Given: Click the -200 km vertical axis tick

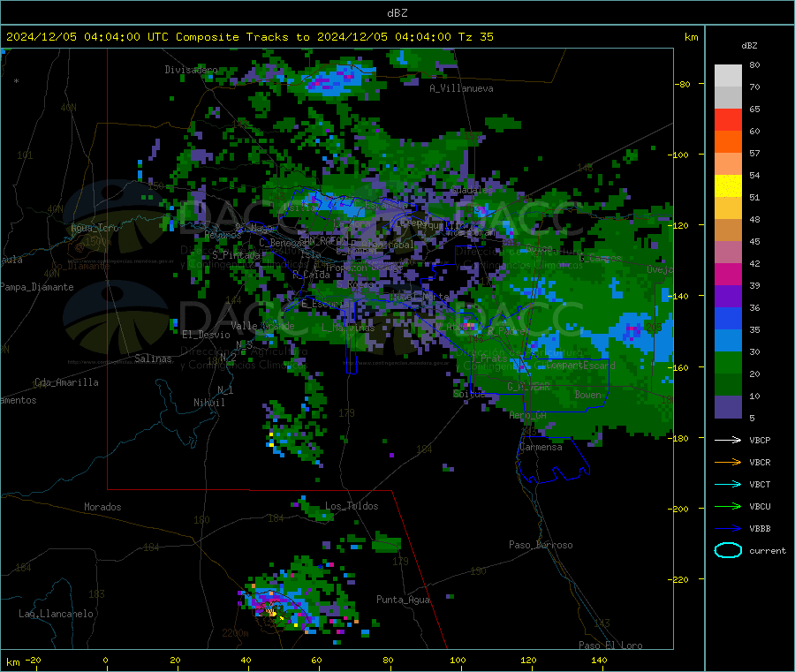Looking at the screenshot, I should (679, 509).
